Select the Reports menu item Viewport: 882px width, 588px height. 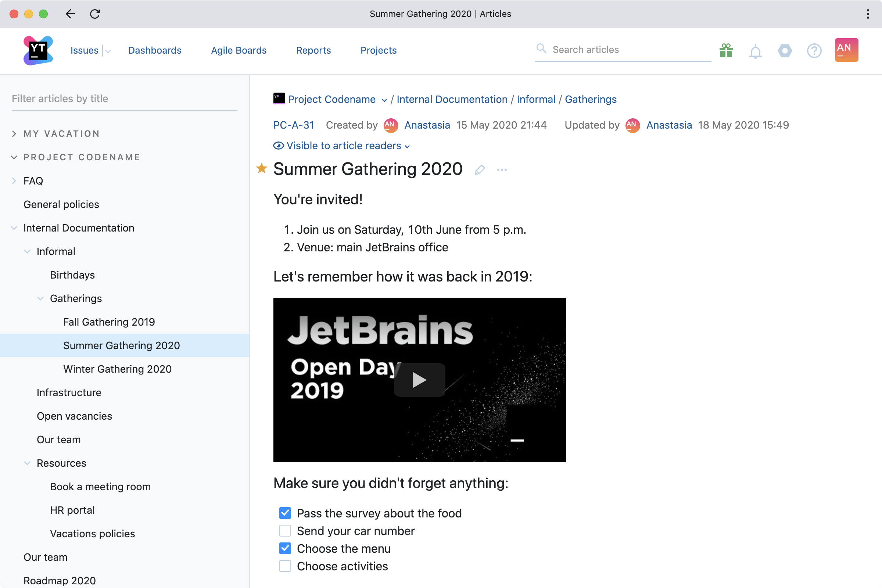coord(313,50)
